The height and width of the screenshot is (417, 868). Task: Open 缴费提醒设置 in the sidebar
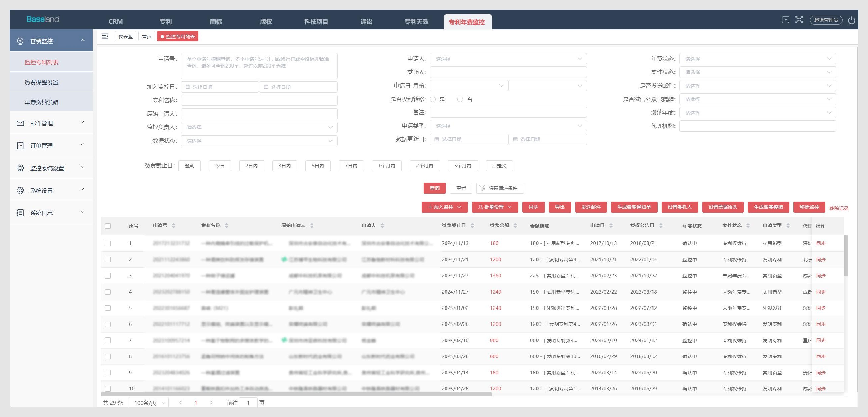[x=51, y=82]
